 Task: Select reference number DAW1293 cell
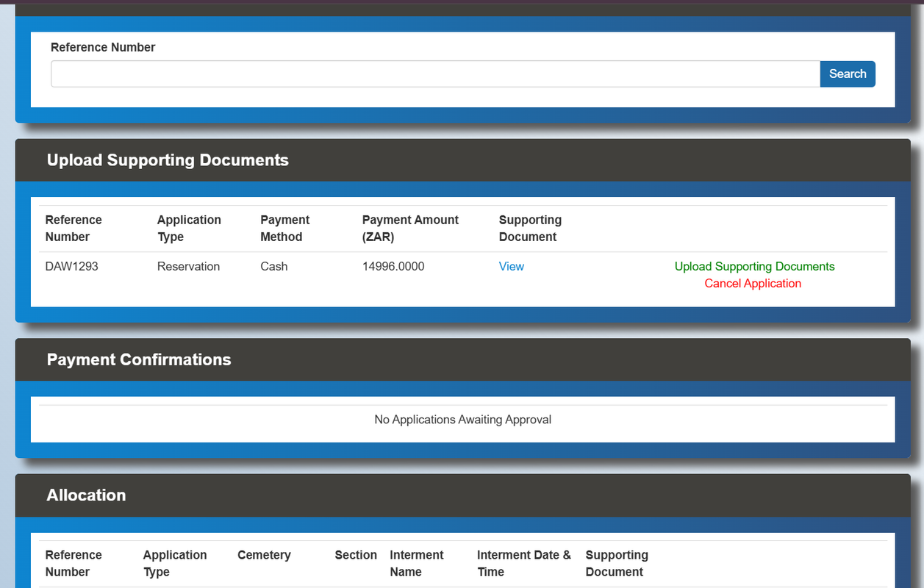pyautogui.click(x=72, y=266)
